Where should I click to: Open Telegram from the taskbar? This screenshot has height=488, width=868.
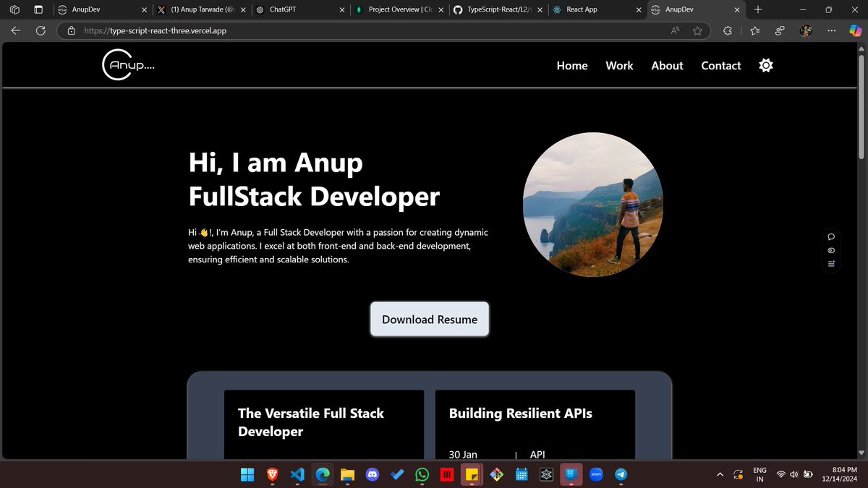tap(621, 474)
